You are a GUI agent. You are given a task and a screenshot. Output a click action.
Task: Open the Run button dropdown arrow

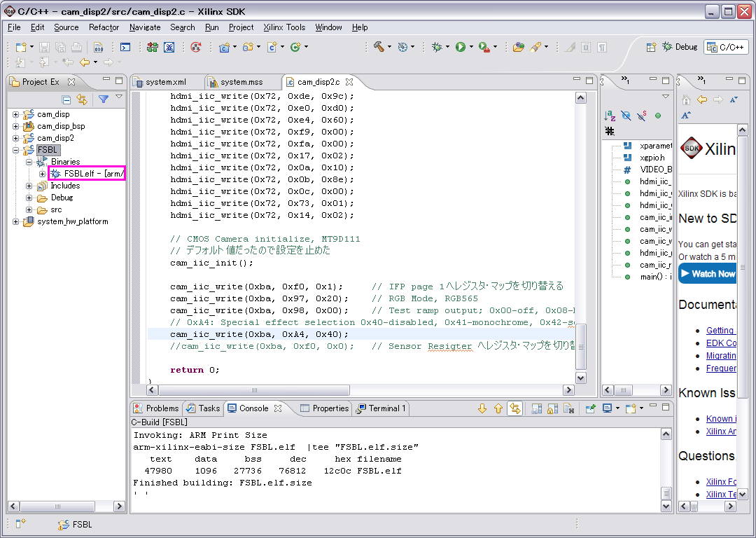pos(471,47)
